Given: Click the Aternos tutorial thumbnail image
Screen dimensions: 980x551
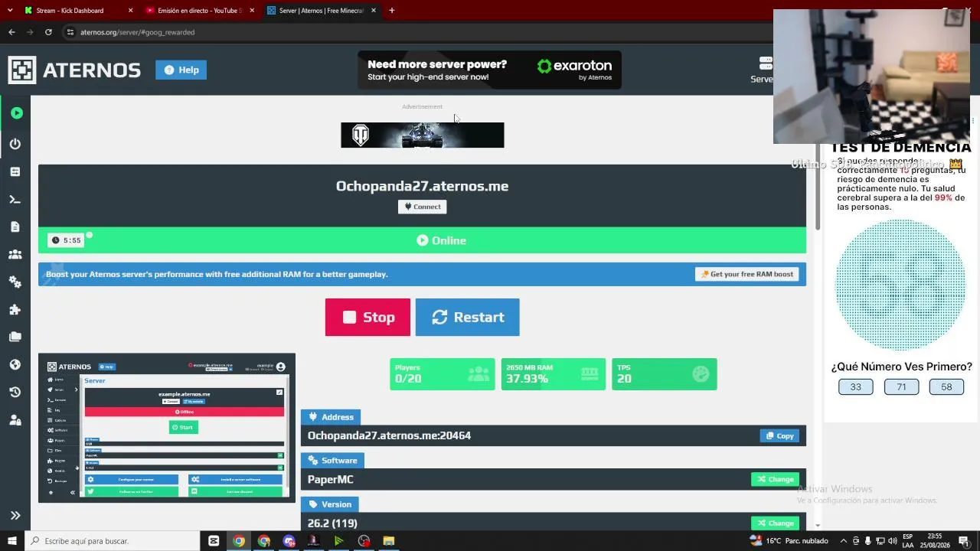Looking at the screenshot, I should (167, 428).
